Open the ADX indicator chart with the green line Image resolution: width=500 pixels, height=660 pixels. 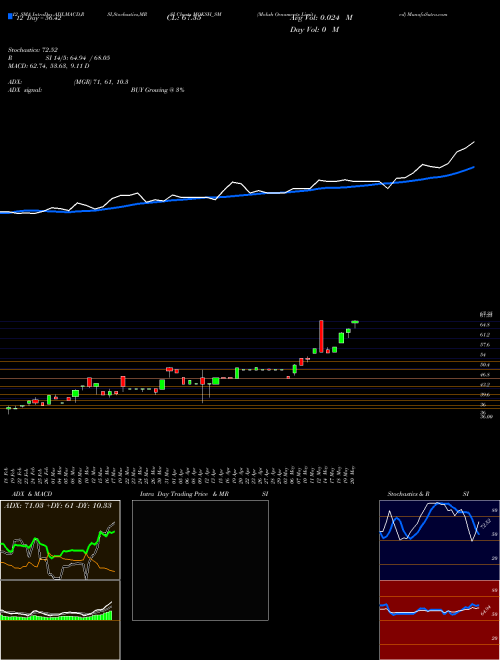point(60,540)
